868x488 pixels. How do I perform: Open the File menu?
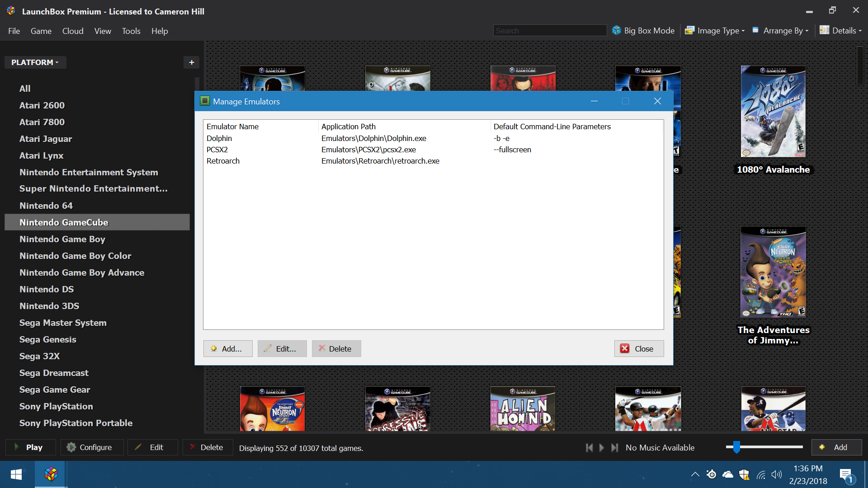pyautogui.click(x=14, y=31)
